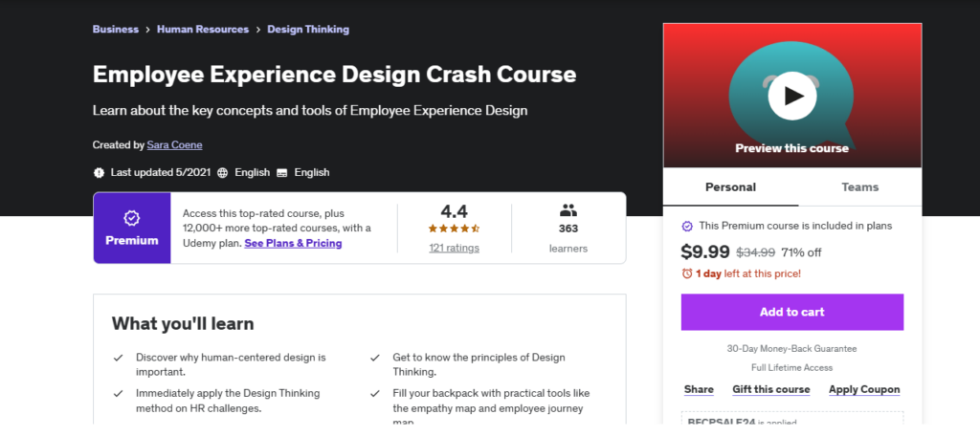Screen dimensions: 980x437
Task: Click the course subtitle about key concepts
Action: tap(310, 111)
